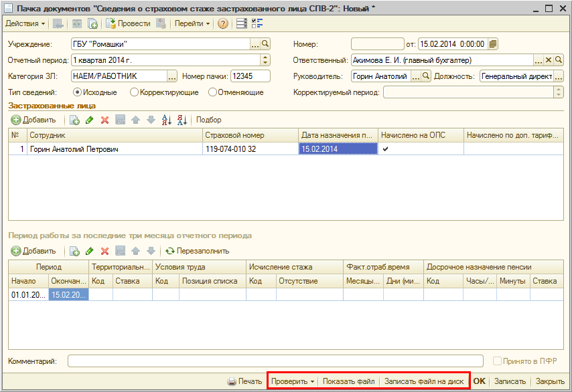This screenshot has width=572, height=392.
Task: Click red delete icon in Застрахованные лица toolbar
Action: (x=105, y=120)
